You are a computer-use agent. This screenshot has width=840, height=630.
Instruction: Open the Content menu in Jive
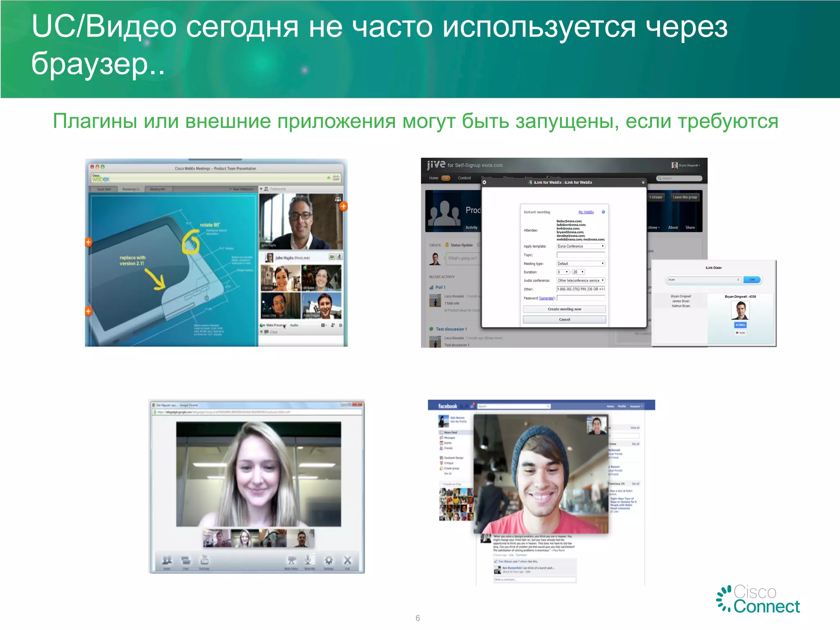464,178
